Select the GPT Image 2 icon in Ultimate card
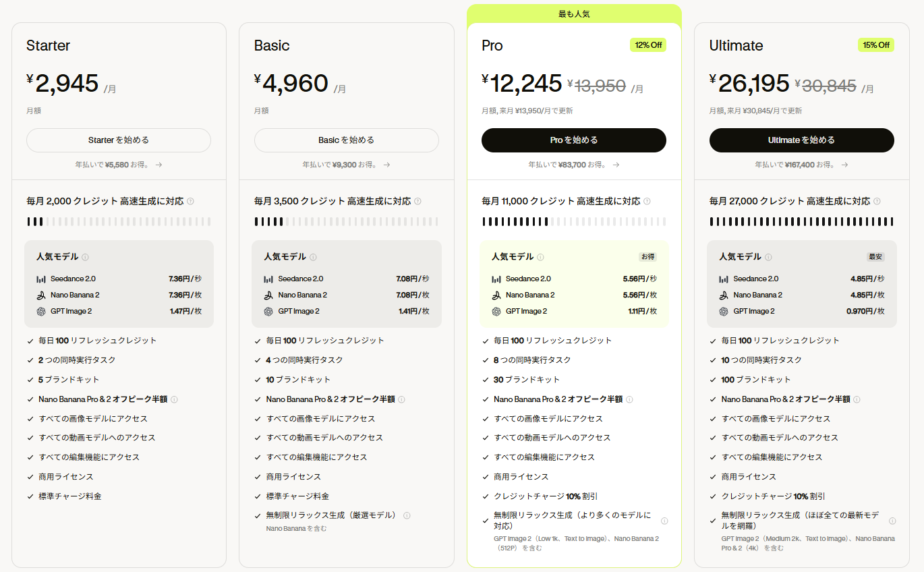This screenshot has height=572, width=924. (x=724, y=311)
